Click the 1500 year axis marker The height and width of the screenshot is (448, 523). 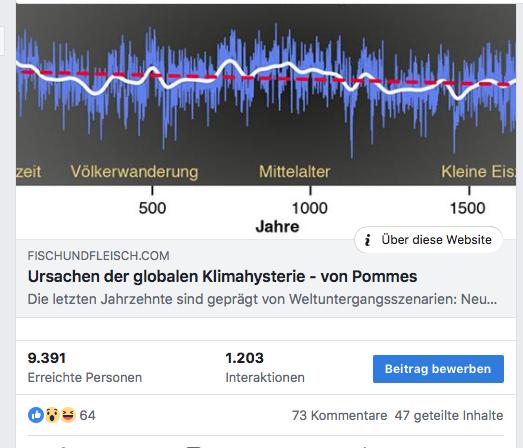(x=468, y=208)
